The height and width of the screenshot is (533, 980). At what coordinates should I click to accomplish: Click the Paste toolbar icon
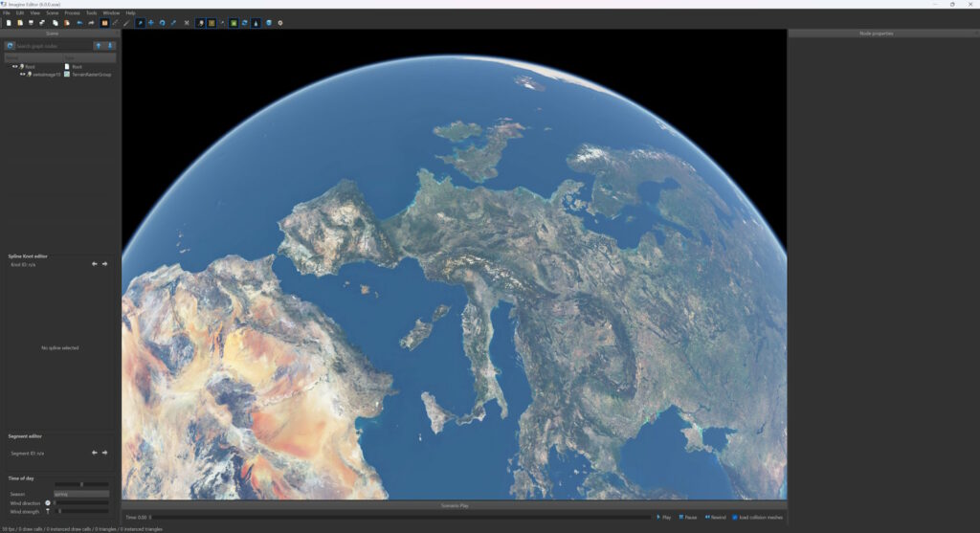tap(66, 23)
